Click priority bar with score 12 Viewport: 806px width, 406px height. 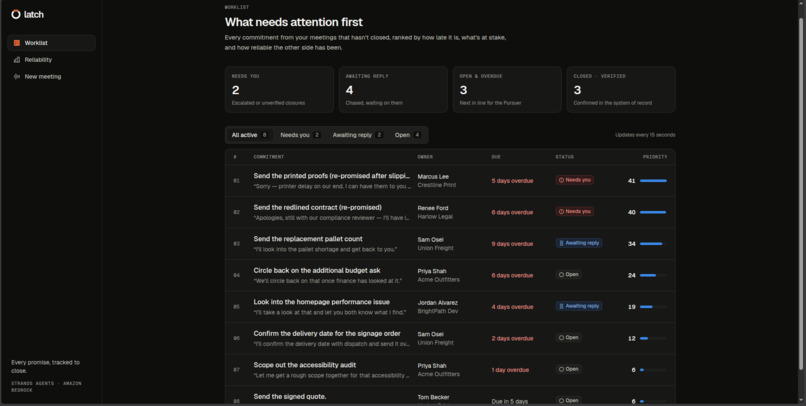click(x=653, y=338)
